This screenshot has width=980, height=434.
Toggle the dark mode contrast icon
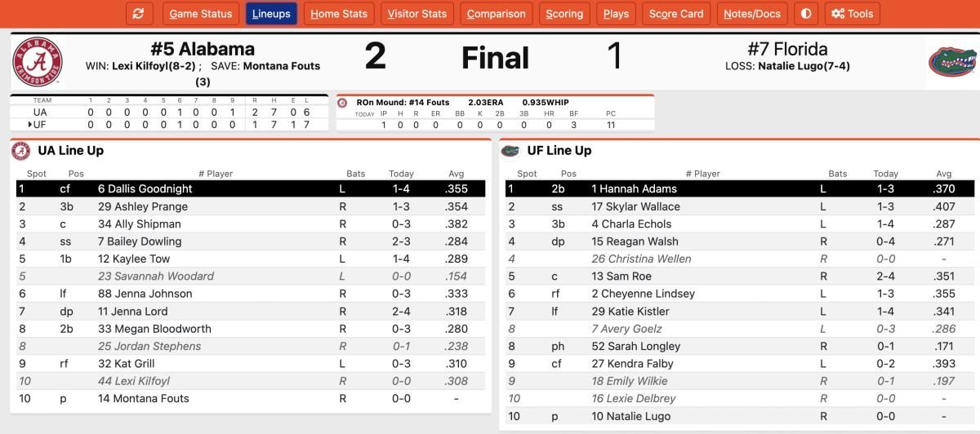pos(806,14)
